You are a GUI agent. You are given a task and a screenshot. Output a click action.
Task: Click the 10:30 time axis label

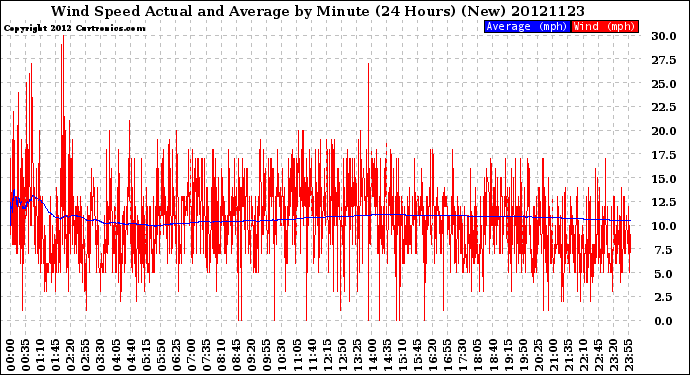tap(282, 355)
